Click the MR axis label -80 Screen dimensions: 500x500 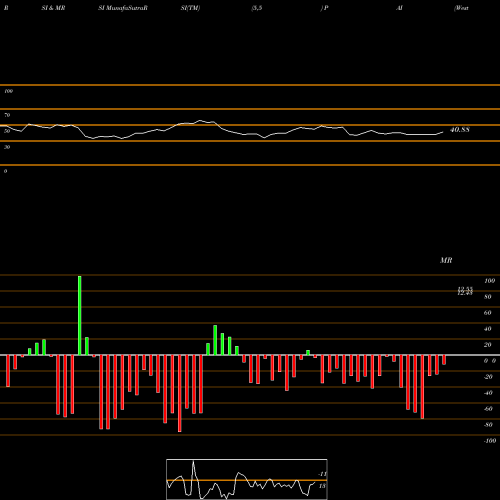488,425
